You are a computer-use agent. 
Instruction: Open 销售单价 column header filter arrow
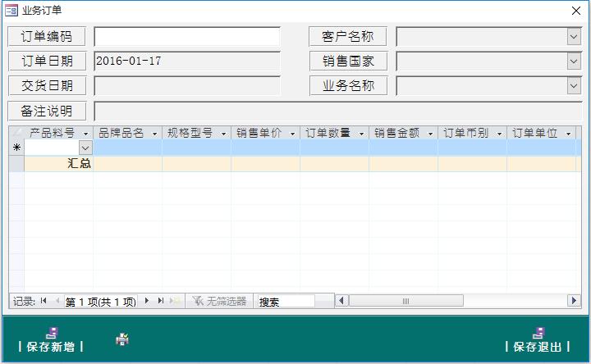click(292, 134)
